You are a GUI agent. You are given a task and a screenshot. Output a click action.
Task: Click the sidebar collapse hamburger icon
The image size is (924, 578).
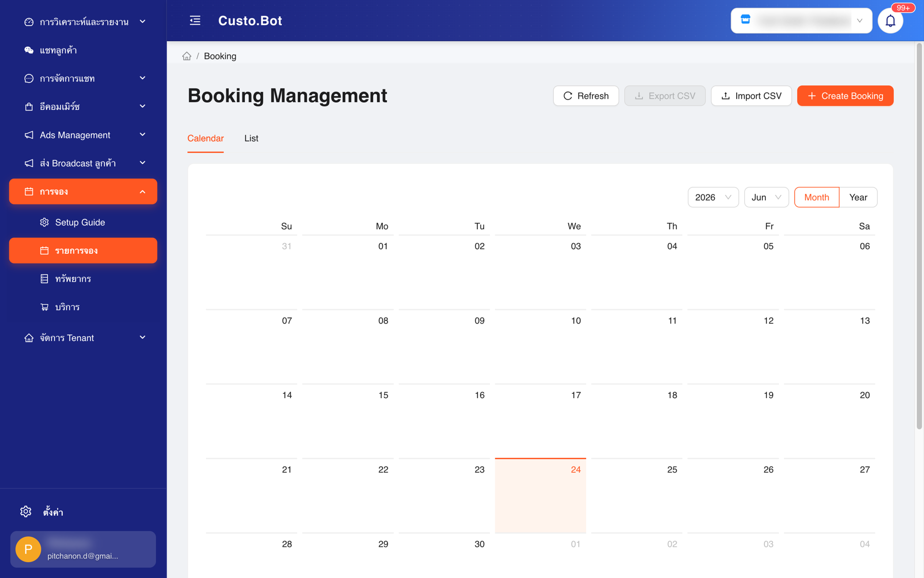pyautogui.click(x=195, y=21)
